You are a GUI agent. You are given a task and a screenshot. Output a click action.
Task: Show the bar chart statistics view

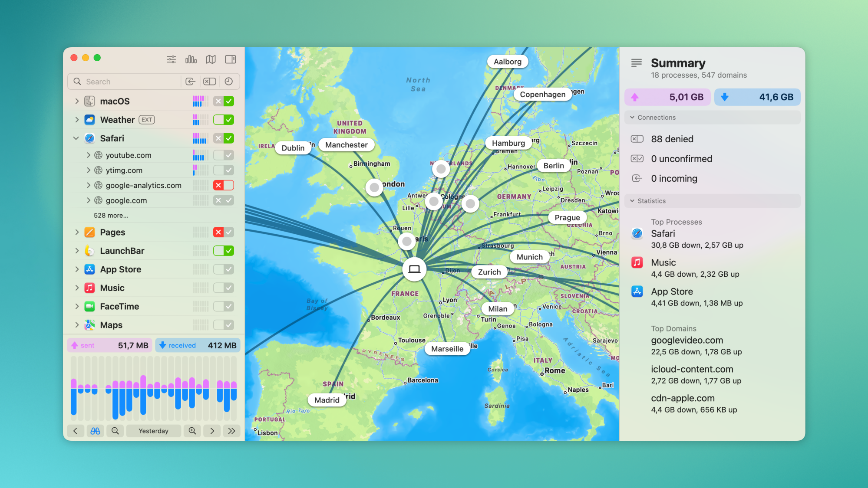(x=191, y=59)
